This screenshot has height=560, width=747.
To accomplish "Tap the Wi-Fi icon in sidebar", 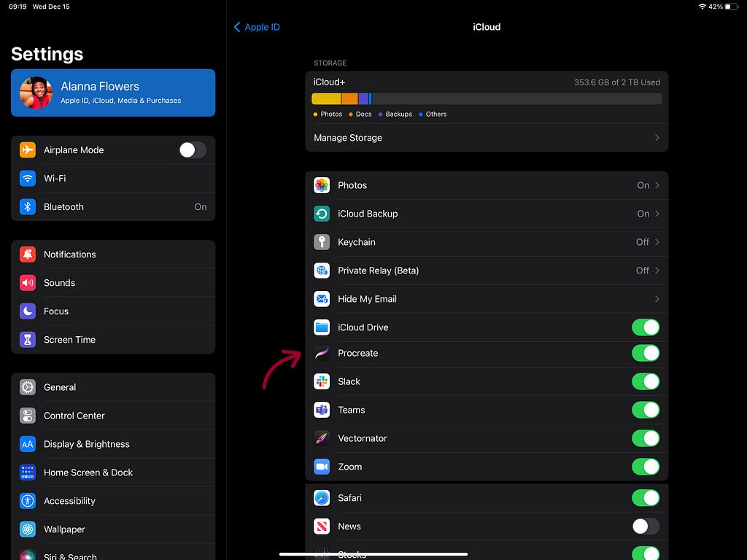I will pos(28,179).
